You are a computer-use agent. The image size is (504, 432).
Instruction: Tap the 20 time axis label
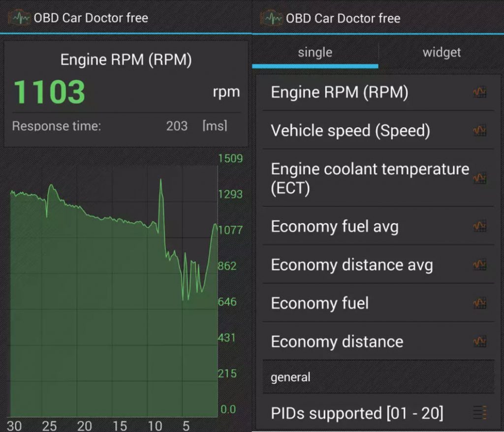[x=85, y=426]
